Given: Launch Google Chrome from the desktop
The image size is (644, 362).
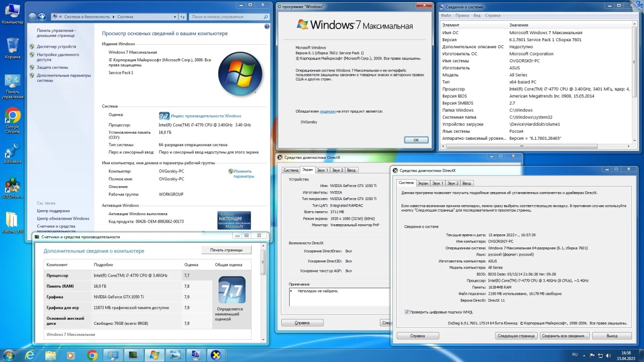Looking at the screenshot, I should click(x=13, y=121).
